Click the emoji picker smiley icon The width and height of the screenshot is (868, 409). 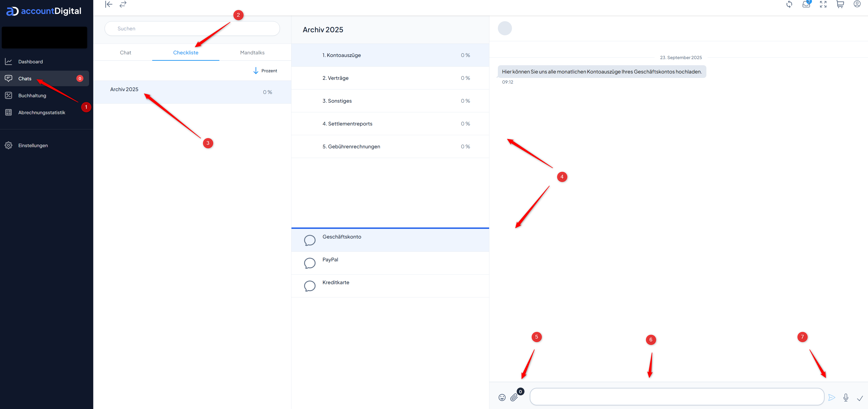tap(502, 397)
